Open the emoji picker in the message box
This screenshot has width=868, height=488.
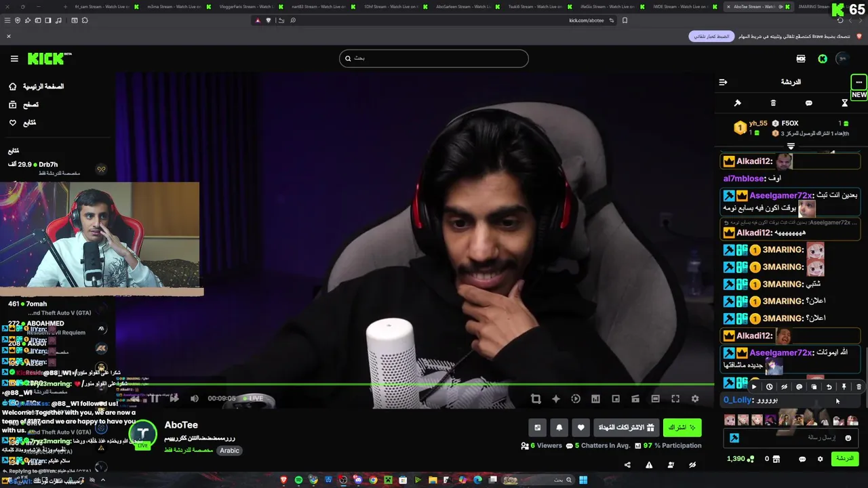pos(848,438)
